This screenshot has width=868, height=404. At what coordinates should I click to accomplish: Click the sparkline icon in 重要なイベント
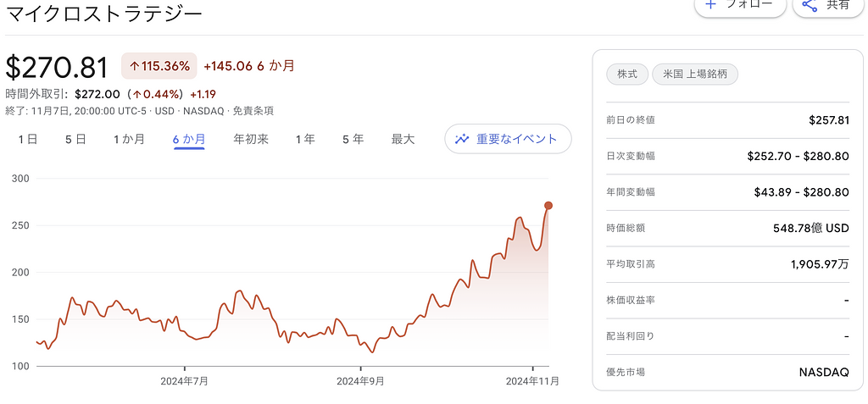click(462, 139)
